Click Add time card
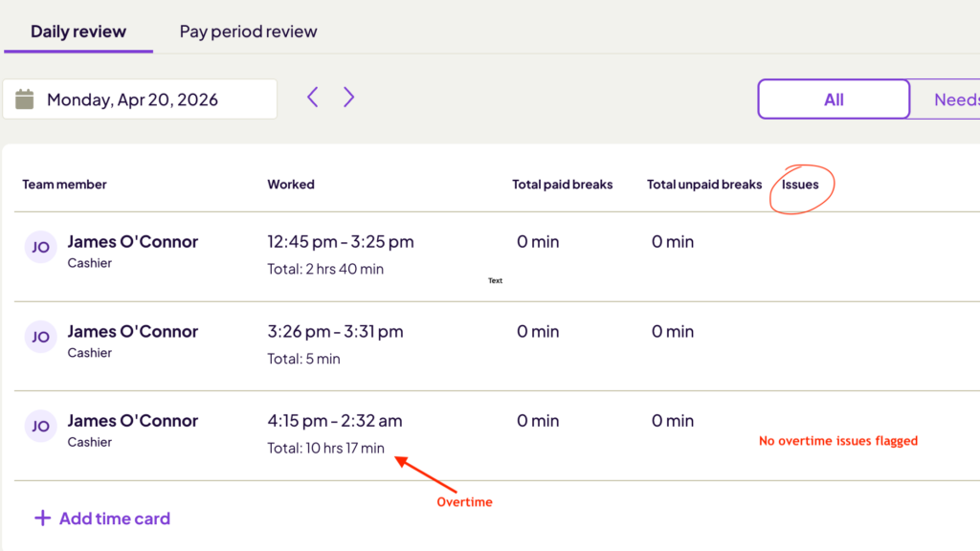The height and width of the screenshot is (551, 980). point(101,518)
